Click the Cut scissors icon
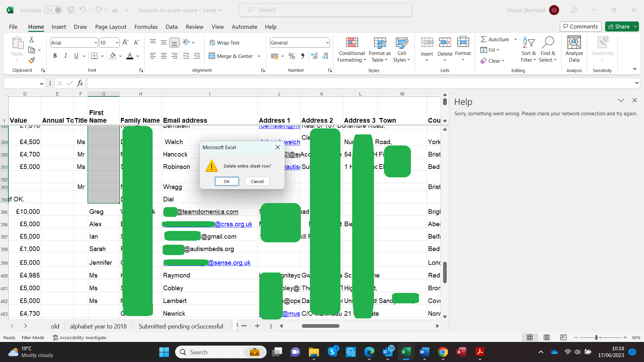Viewport: 644px width, 362px height. click(32, 40)
